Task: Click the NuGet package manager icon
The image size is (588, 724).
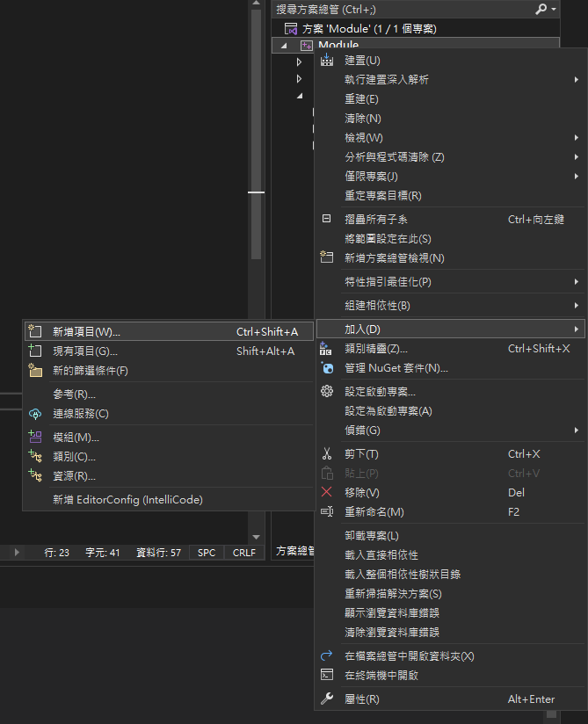Action: pyautogui.click(x=327, y=368)
